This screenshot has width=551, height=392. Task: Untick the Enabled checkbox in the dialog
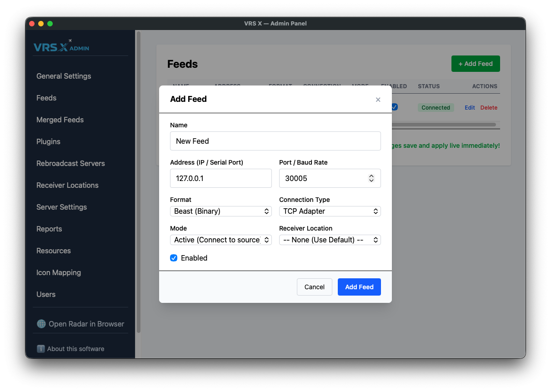coord(174,258)
